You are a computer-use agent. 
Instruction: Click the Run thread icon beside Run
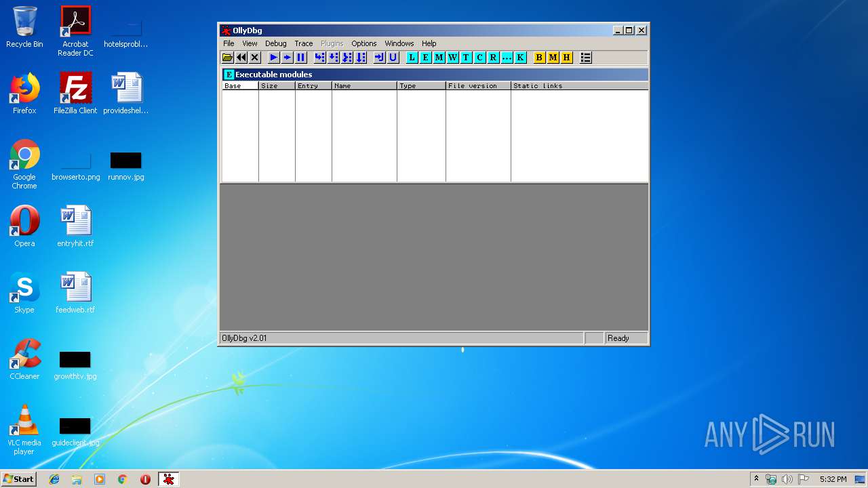tap(288, 58)
